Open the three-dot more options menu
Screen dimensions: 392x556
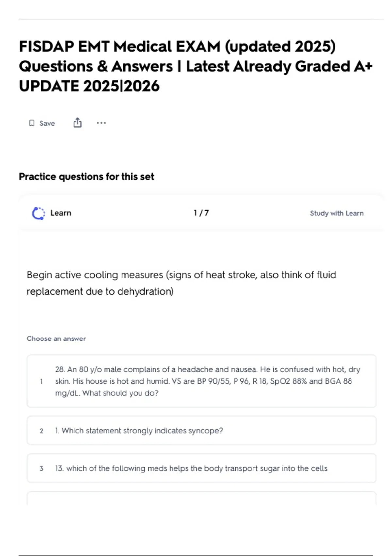coord(101,123)
